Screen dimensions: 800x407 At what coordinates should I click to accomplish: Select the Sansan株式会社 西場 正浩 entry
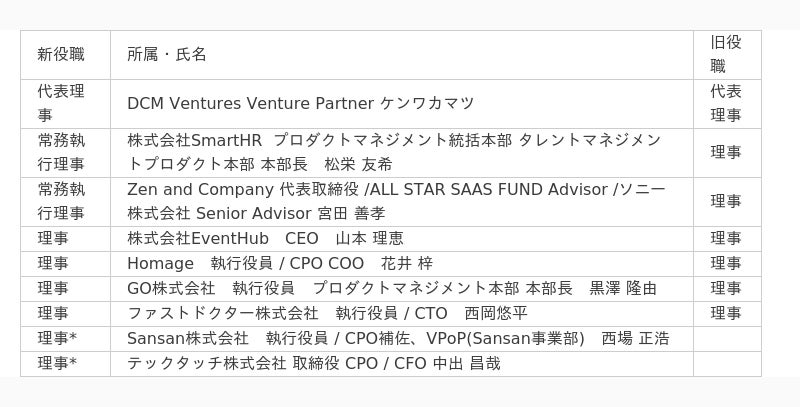point(402,339)
